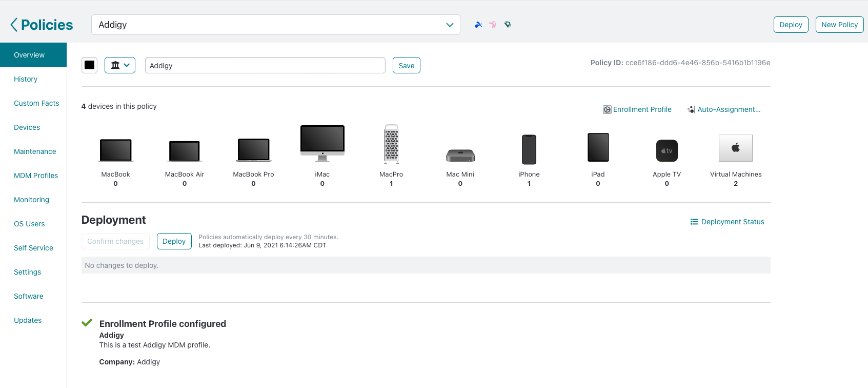This screenshot has width=868, height=388.
Task: Click the iPad device icon
Action: 598,148
